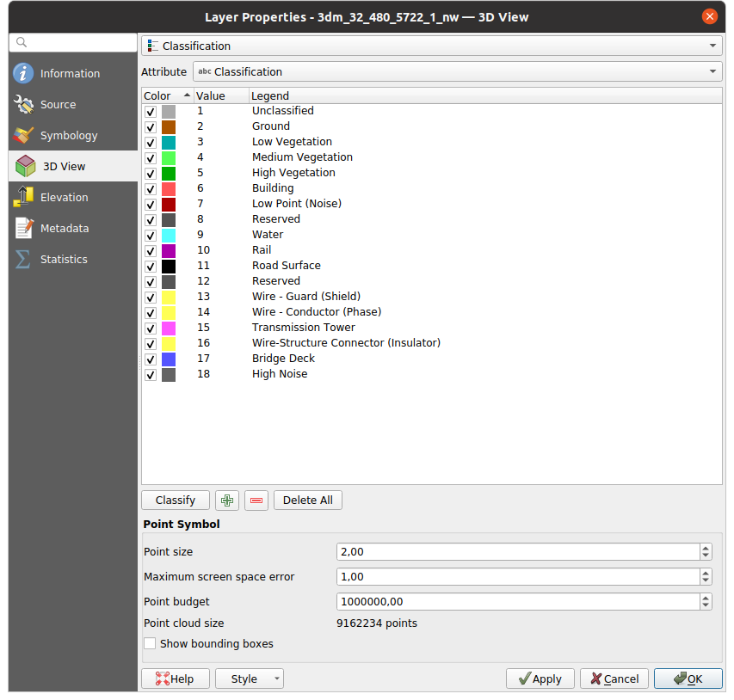Image resolution: width=734 pixels, height=700 pixels.
Task: Open the Statistics tab
Action: (x=73, y=259)
